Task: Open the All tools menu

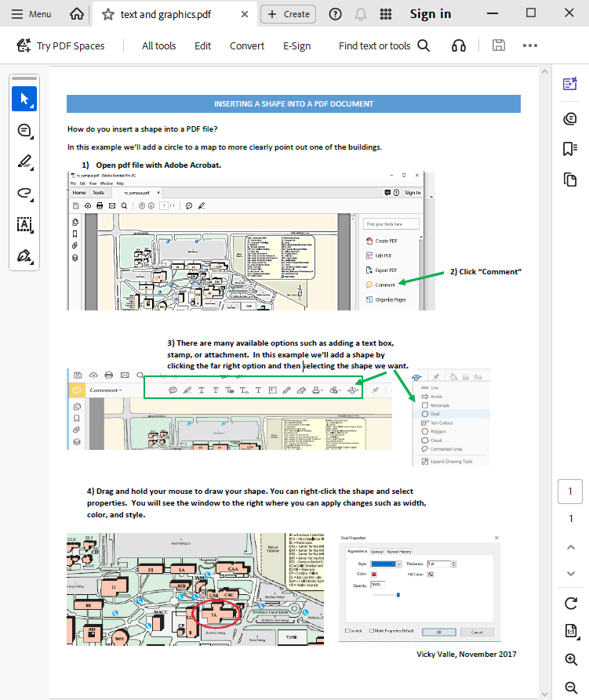Action: (158, 45)
